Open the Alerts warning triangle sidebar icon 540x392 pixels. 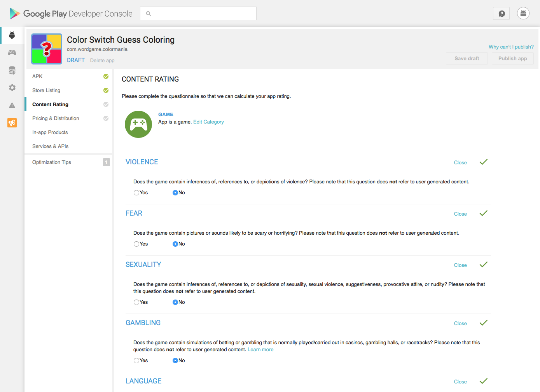12,105
